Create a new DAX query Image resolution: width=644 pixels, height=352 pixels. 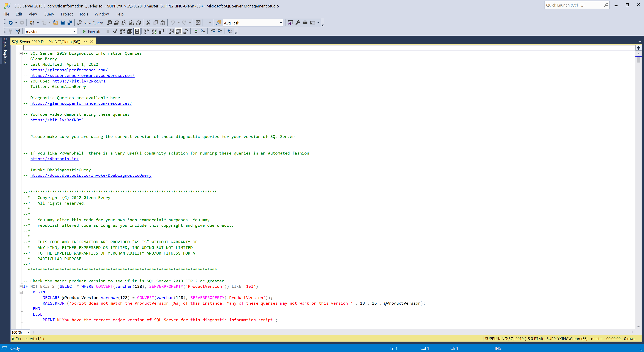coord(138,23)
